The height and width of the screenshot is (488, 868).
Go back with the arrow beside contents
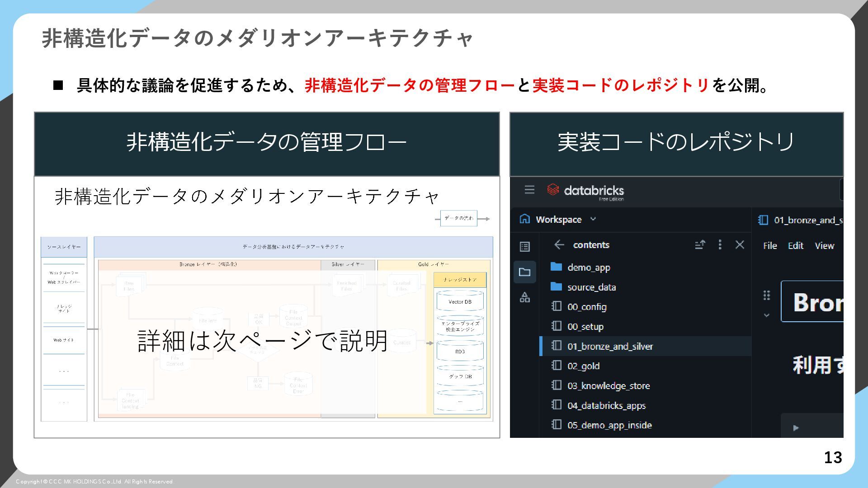pos(559,245)
